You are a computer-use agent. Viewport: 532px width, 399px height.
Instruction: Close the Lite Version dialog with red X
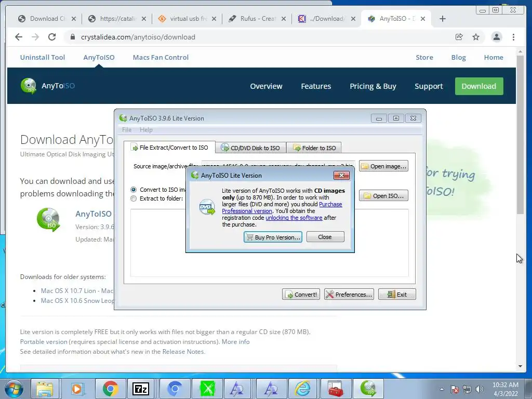(341, 175)
